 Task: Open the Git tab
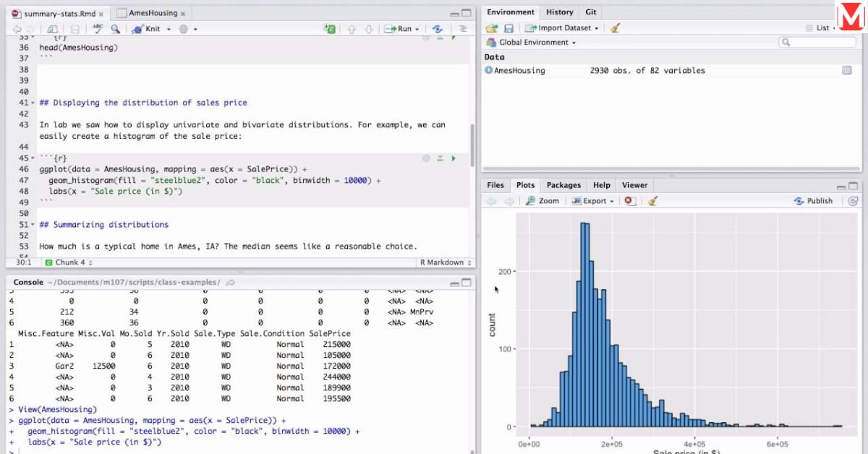pyautogui.click(x=591, y=12)
